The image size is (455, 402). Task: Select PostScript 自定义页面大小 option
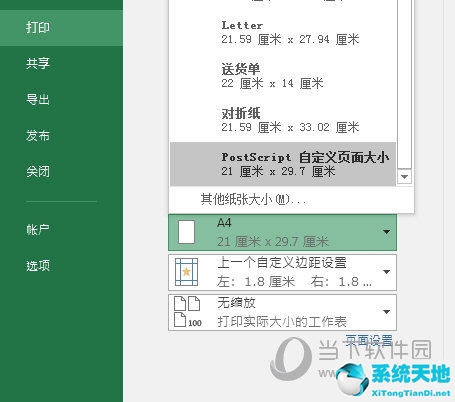click(283, 164)
